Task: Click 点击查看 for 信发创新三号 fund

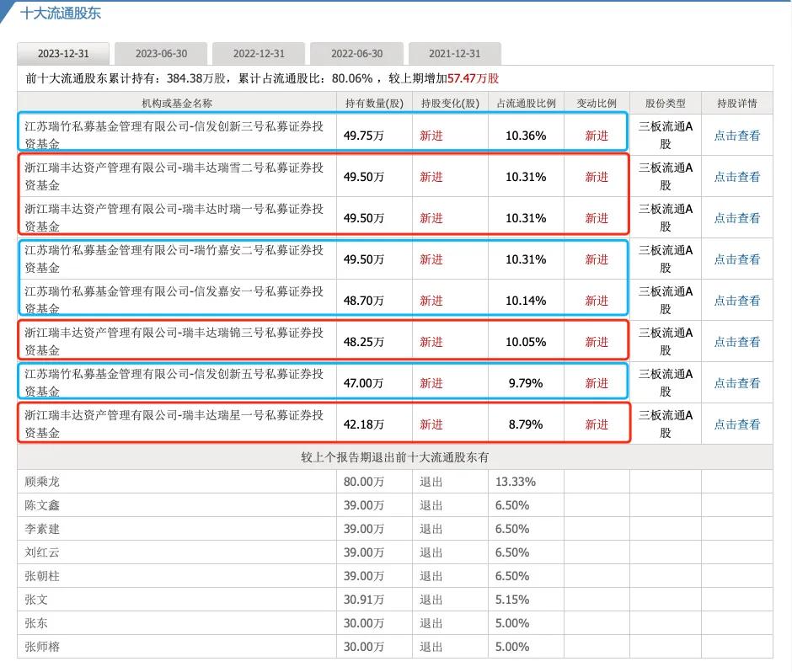Action: [x=736, y=135]
